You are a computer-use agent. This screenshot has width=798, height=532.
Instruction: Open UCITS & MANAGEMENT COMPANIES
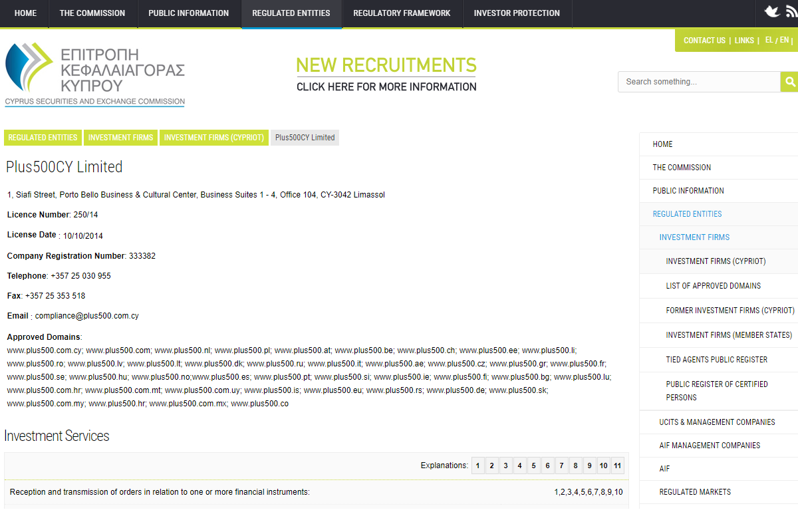pos(719,422)
